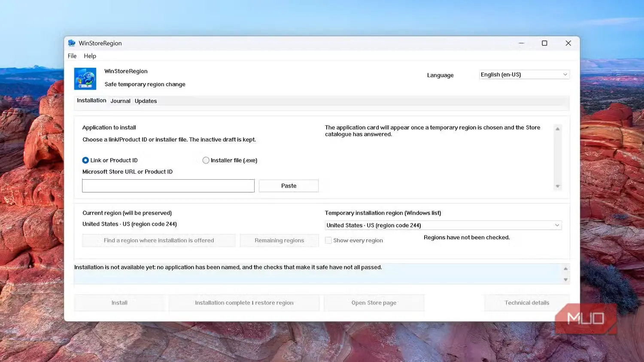Click the 'Microsoft Store URL or Product ID' label

(x=128, y=172)
